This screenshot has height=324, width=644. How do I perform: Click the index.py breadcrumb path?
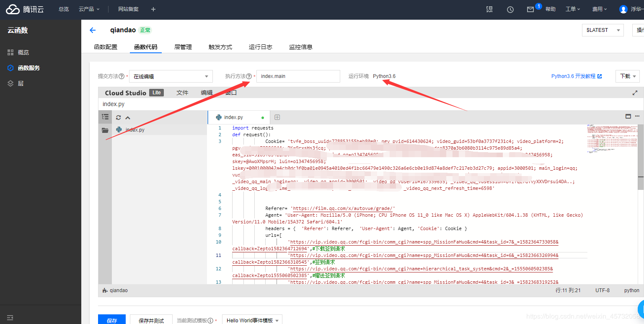click(114, 104)
